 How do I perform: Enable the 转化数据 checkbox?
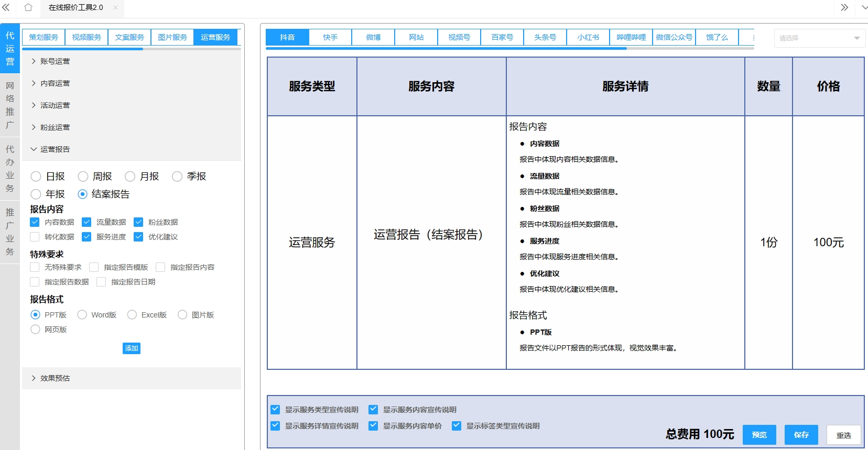[35, 237]
